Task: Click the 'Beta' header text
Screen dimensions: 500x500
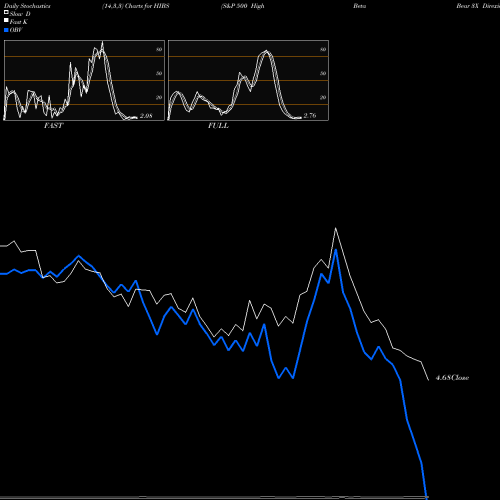Action: point(360,6)
